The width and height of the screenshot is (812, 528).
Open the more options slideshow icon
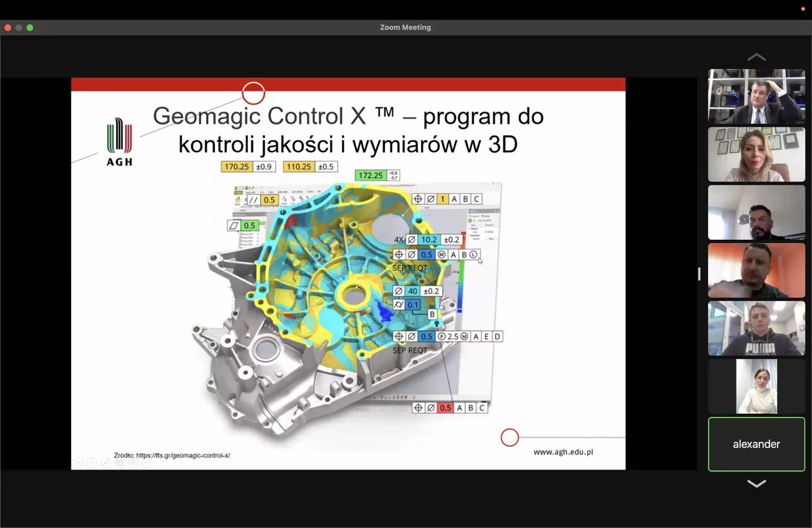(147, 463)
